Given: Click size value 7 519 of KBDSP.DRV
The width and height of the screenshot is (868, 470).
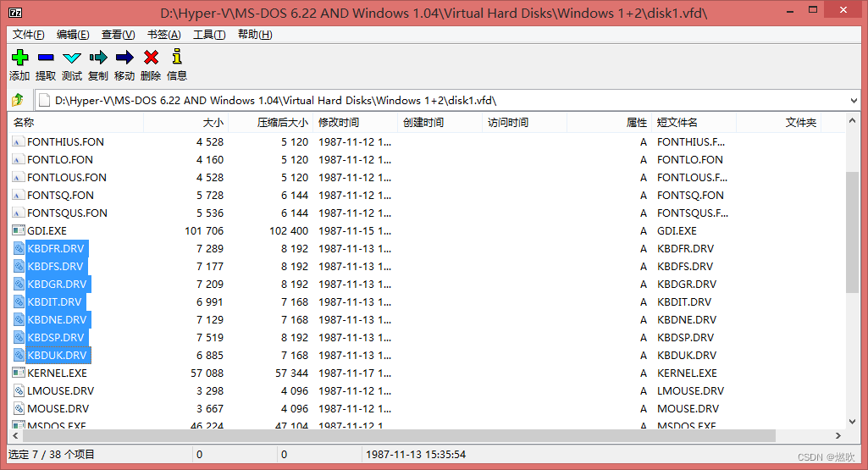Looking at the screenshot, I should [210, 337].
